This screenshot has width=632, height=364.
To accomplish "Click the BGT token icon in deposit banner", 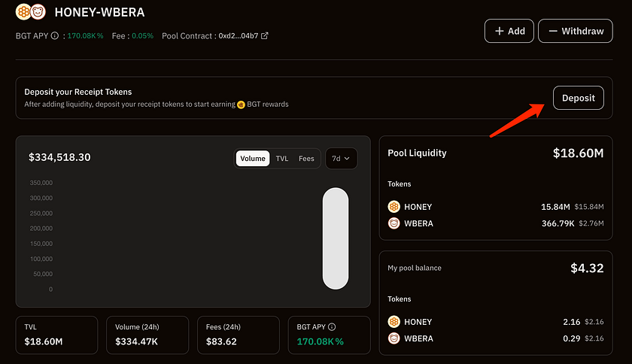I will [x=241, y=105].
